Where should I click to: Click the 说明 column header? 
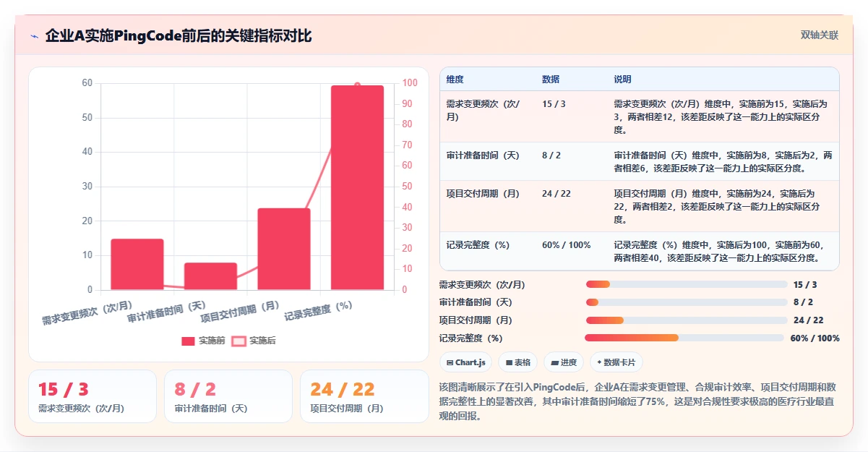click(x=623, y=79)
